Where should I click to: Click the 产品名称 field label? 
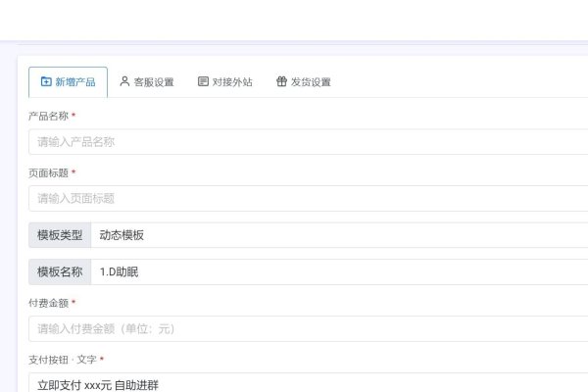pyautogui.click(x=47, y=116)
